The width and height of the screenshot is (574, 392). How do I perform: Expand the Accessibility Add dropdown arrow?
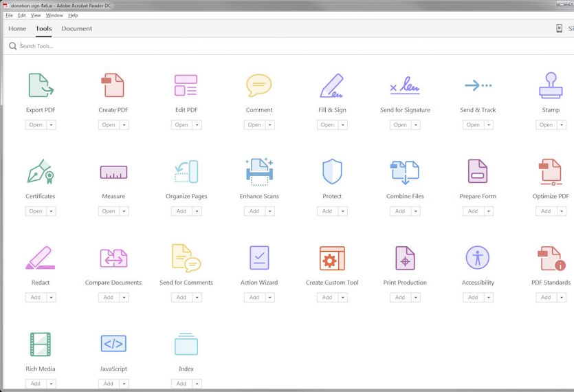488,298
